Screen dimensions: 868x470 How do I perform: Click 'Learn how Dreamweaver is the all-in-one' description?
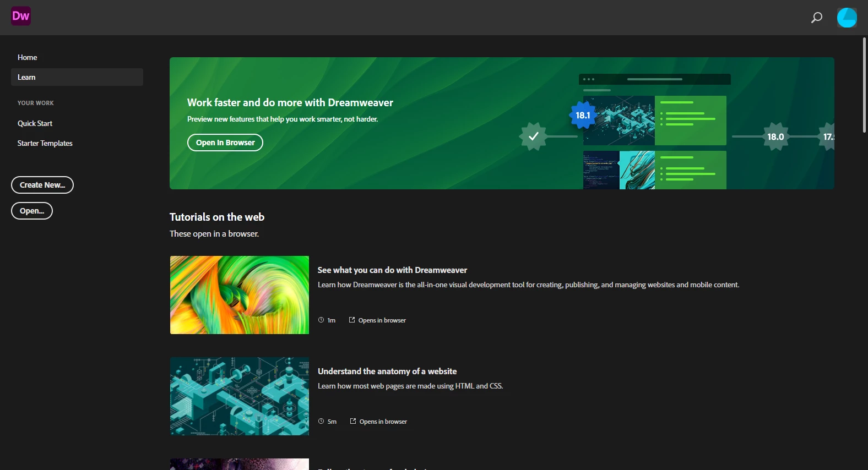[529, 285]
